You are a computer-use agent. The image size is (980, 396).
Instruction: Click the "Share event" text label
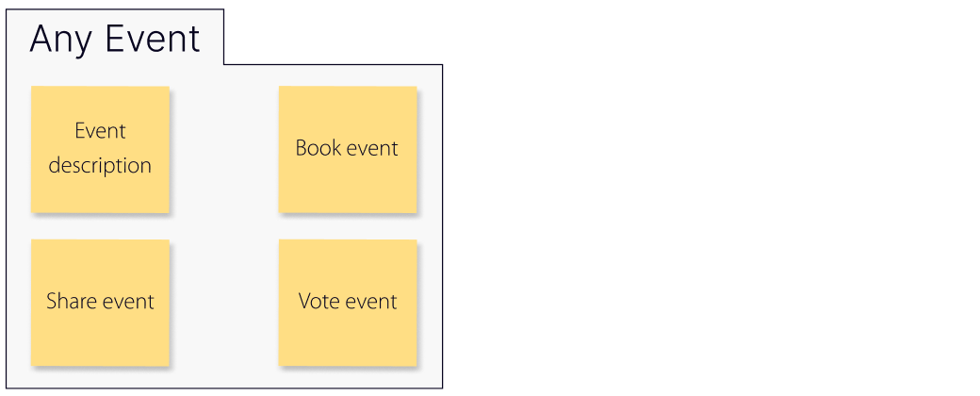(100, 302)
